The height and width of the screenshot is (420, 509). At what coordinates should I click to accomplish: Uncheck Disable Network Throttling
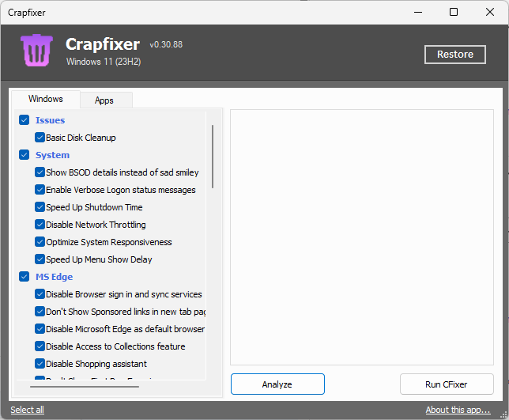40,225
